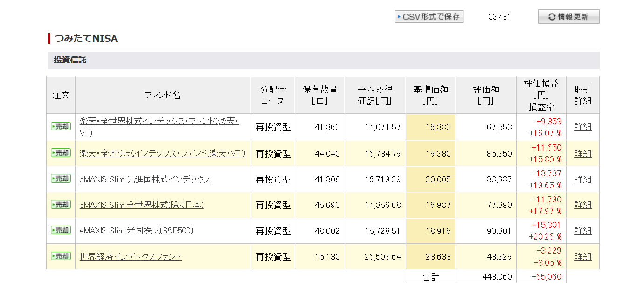The image size is (644, 295).
Task: Open 世界経済インデックスファンド fund link
Action: pyautogui.click(x=131, y=256)
